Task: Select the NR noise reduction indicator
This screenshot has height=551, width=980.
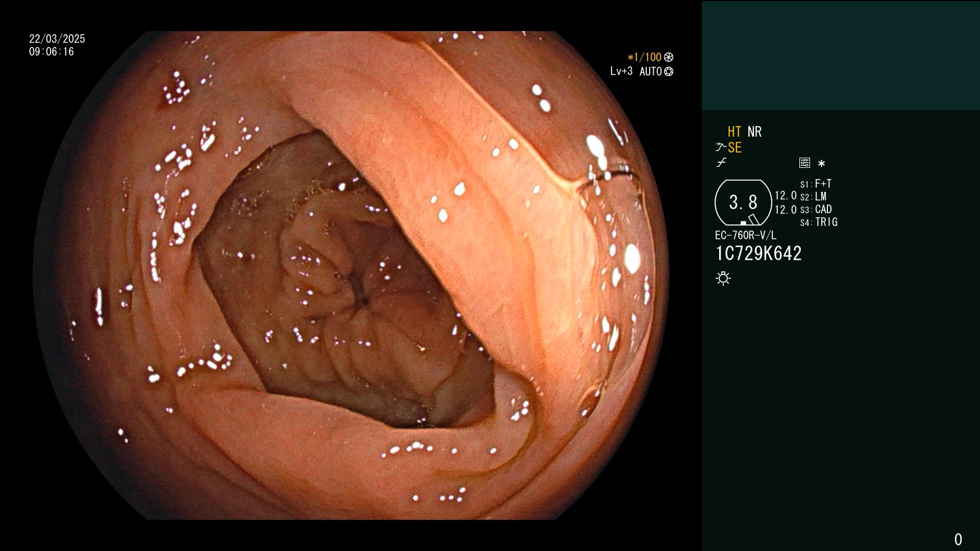Action: pos(754,132)
